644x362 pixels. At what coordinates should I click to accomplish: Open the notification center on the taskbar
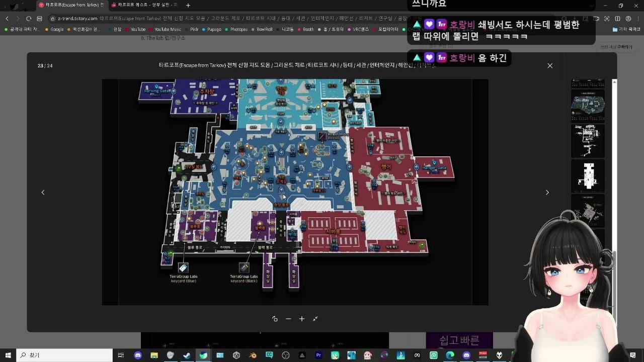[633, 355]
